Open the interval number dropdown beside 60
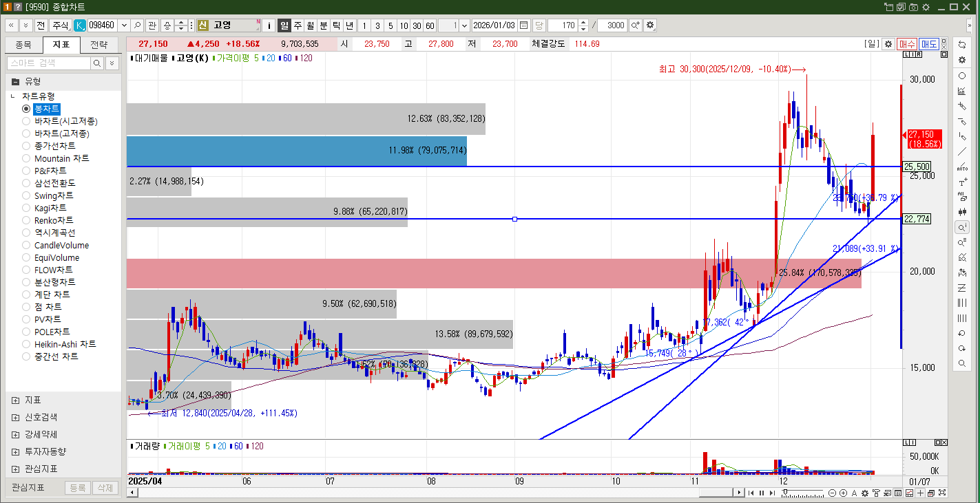 pos(464,25)
